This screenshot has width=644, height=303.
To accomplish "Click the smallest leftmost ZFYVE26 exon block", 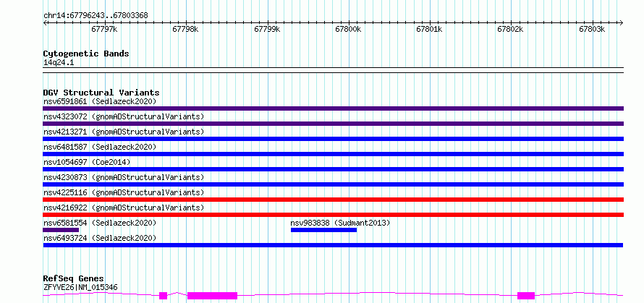I will pyautogui.click(x=163, y=295).
